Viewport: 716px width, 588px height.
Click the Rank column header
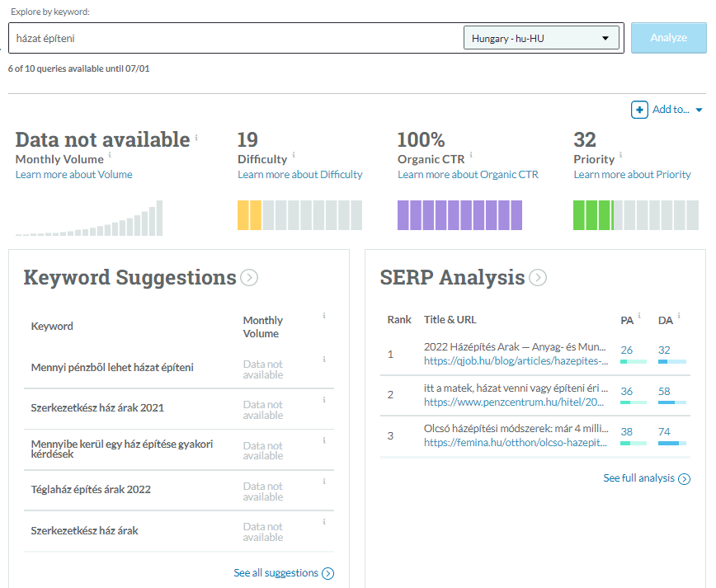coord(399,320)
